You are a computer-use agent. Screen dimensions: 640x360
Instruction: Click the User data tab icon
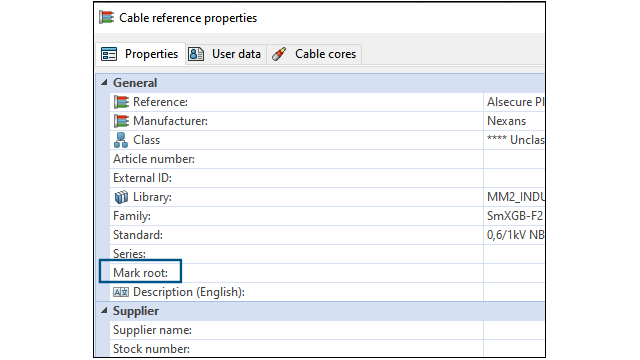click(196, 54)
